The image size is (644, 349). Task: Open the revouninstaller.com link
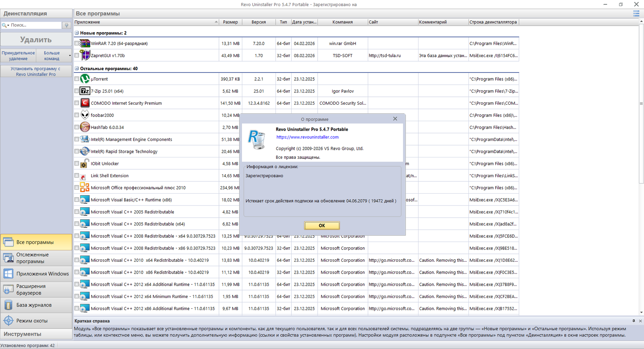tap(307, 137)
